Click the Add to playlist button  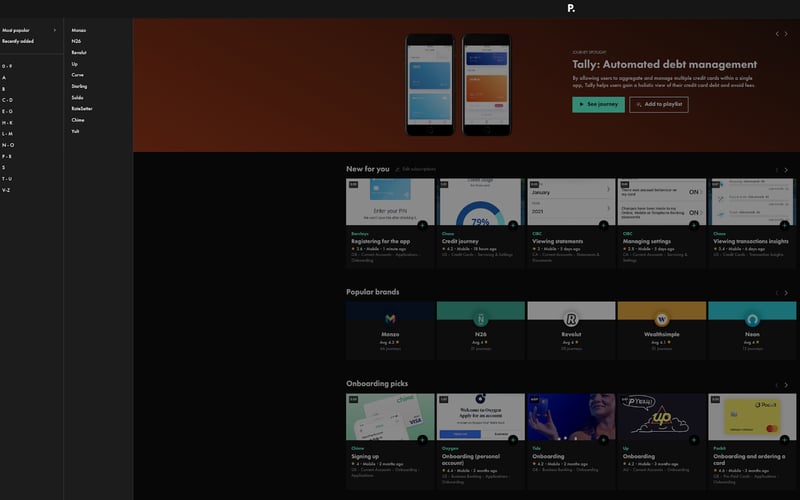coord(659,104)
